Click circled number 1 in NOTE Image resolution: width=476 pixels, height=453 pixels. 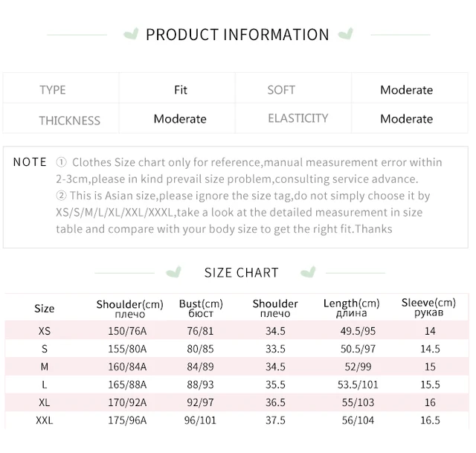[x=61, y=162]
